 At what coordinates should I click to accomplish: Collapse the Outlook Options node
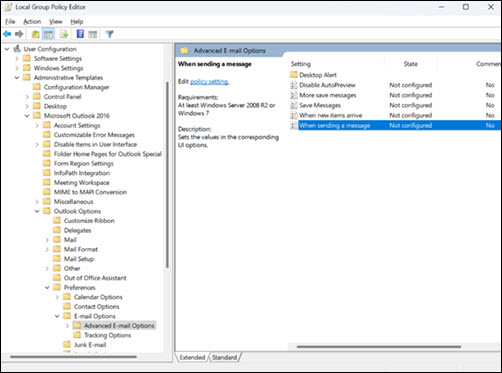(x=37, y=211)
